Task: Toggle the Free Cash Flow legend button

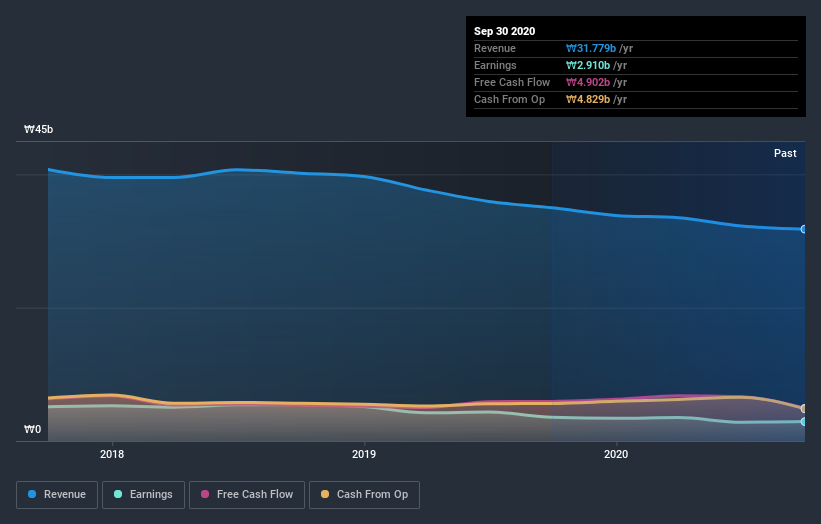Action: 247,495
